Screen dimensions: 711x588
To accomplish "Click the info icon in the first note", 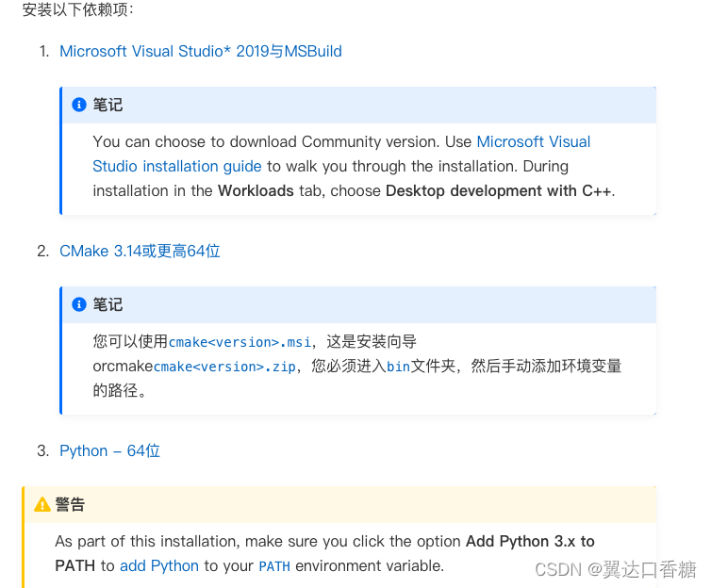I will pos(79,105).
